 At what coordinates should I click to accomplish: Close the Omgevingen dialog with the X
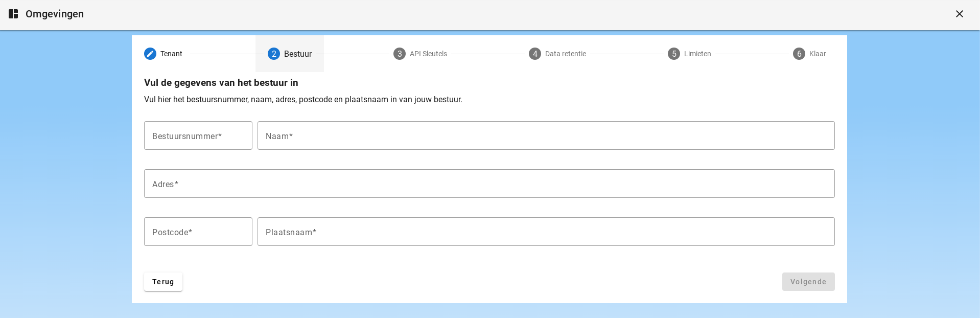pyautogui.click(x=959, y=14)
